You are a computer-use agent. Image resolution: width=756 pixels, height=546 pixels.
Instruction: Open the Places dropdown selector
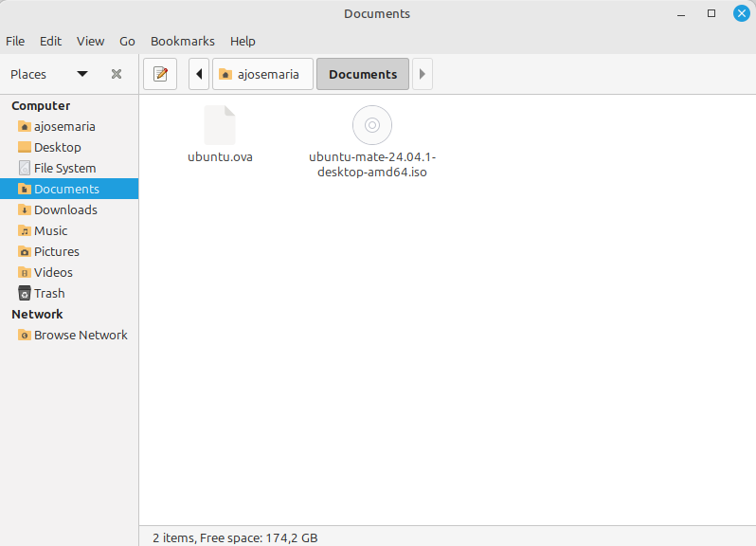click(82, 74)
